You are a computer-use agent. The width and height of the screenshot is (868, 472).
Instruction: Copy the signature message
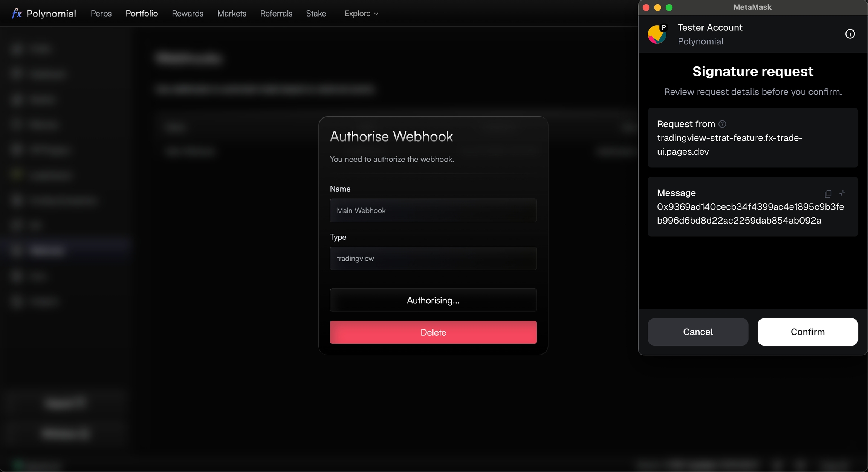pos(828,193)
